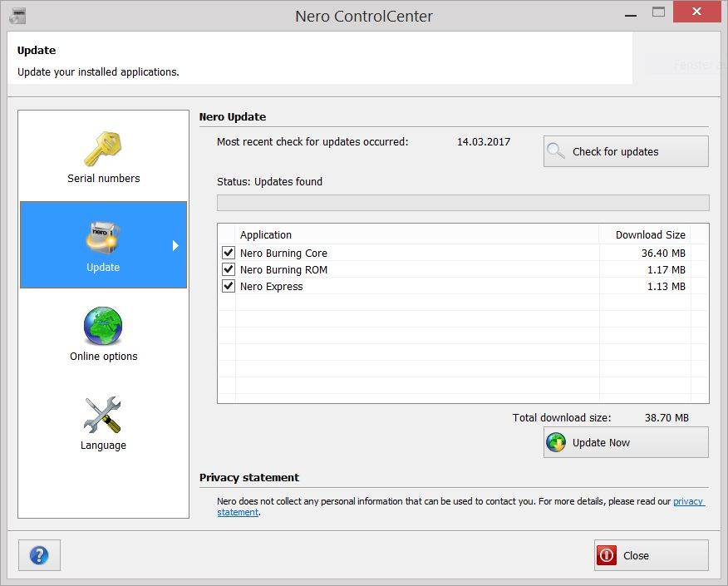728x586 pixels.
Task: Uncheck the Nero Burning Core checkbox
Action: coord(228,253)
